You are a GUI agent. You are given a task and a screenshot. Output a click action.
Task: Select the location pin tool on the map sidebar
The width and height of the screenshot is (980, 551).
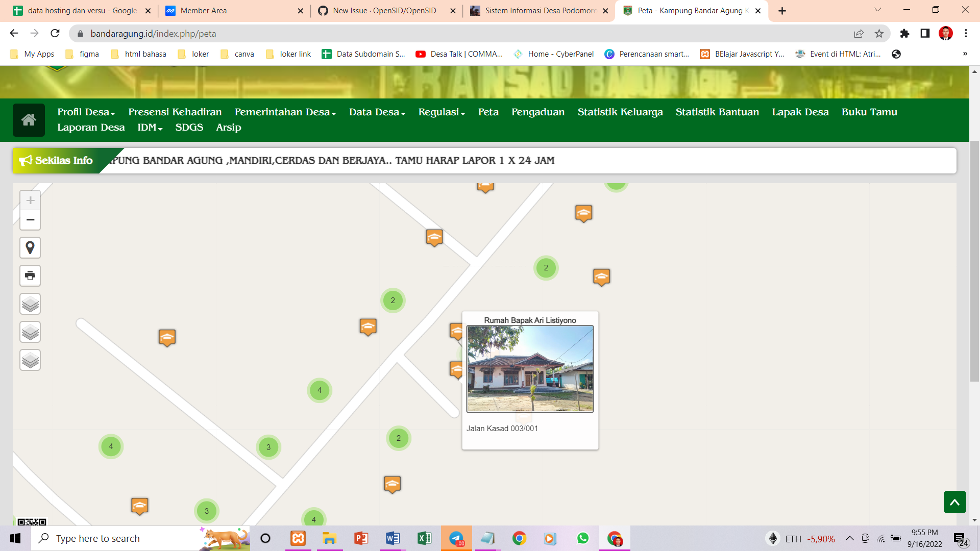[x=30, y=247]
